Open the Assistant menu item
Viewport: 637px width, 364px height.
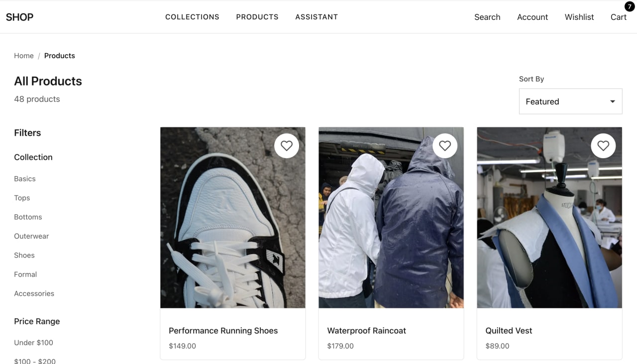click(x=317, y=17)
